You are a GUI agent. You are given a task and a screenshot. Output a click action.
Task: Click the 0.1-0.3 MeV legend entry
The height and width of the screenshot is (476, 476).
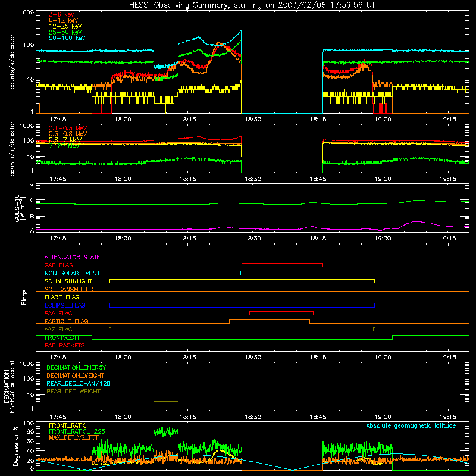(68, 128)
